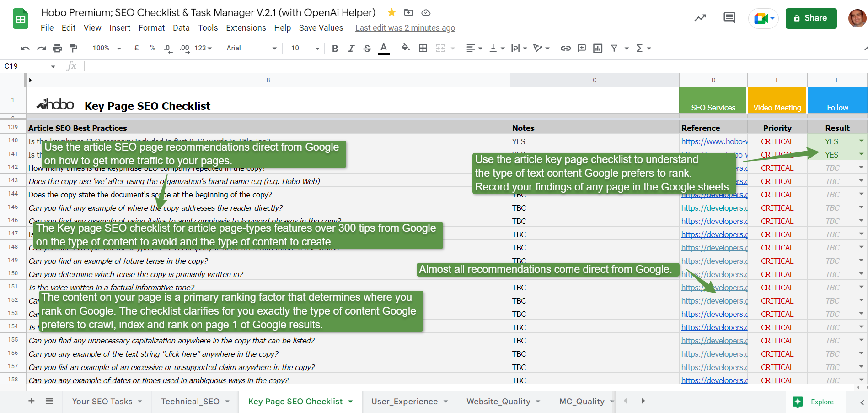Click the Follow link
The width and height of the screenshot is (868, 413).
837,108
